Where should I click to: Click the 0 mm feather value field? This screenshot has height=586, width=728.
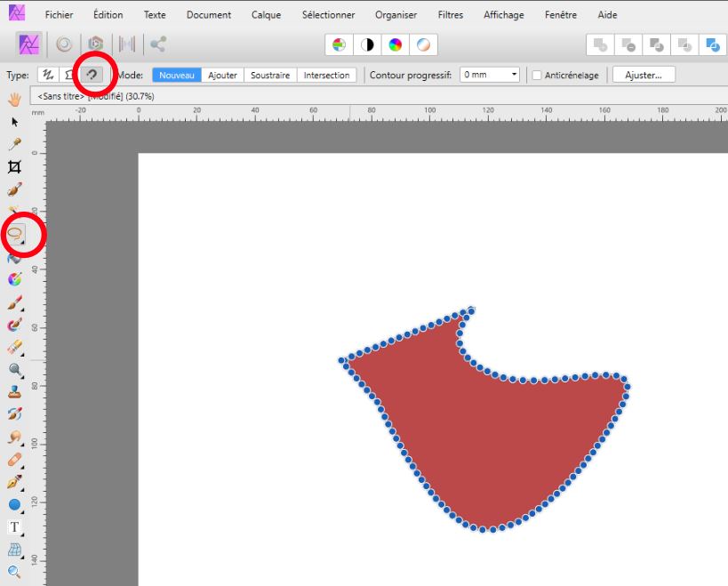484,75
